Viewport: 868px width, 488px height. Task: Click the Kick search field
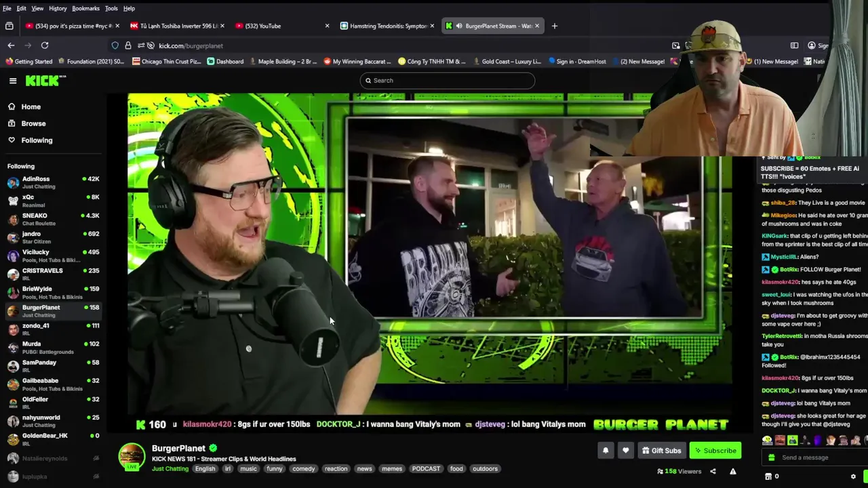pos(447,81)
